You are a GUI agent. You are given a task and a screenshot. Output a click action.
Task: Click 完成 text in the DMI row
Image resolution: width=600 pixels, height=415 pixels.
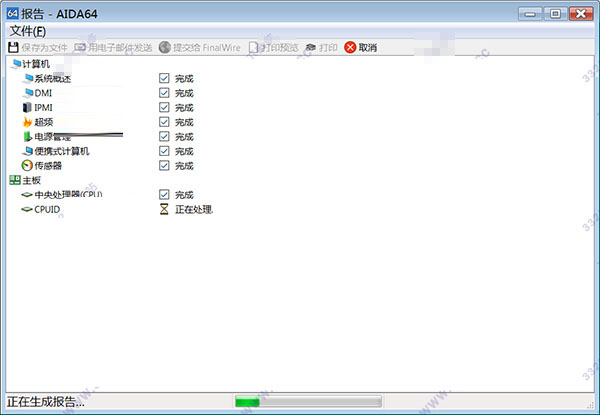point(184,93)
